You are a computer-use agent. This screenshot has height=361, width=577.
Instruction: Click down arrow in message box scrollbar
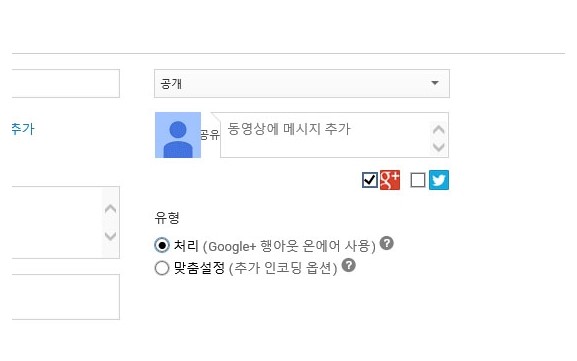[x=438, y=147]
